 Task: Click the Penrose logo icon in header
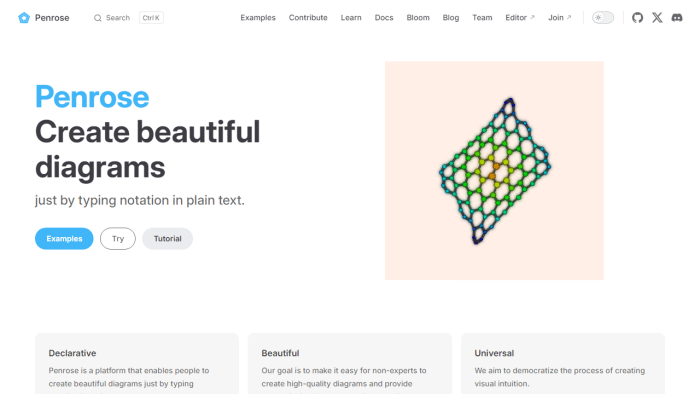pos(24,17)
